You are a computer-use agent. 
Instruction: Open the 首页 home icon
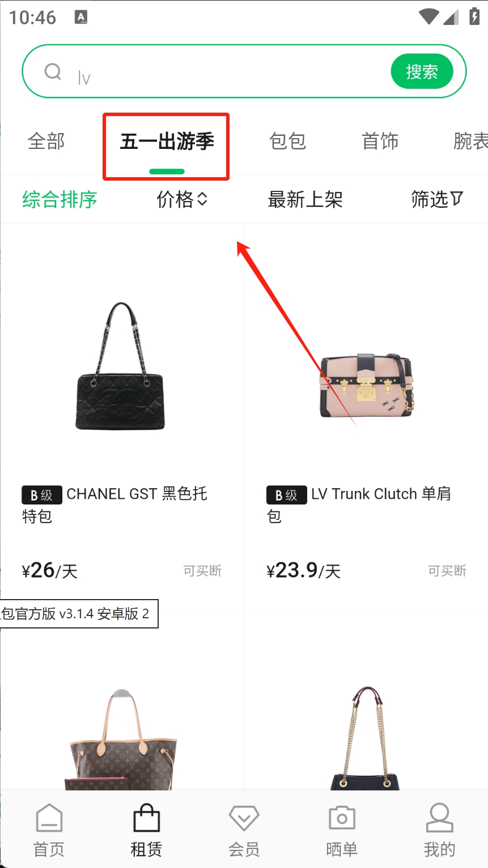pyautogui.click(x=49, y=818)
